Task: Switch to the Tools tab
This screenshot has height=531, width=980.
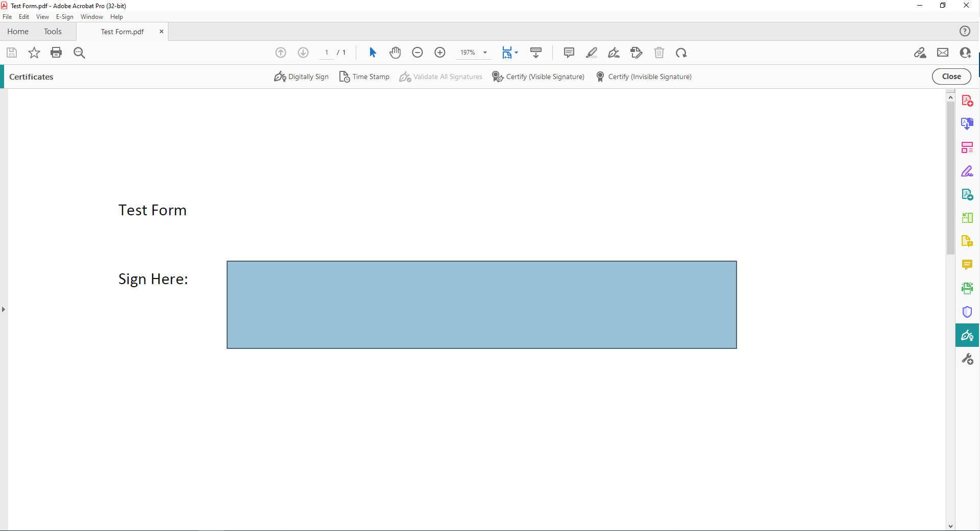Action: pos(53,32)
